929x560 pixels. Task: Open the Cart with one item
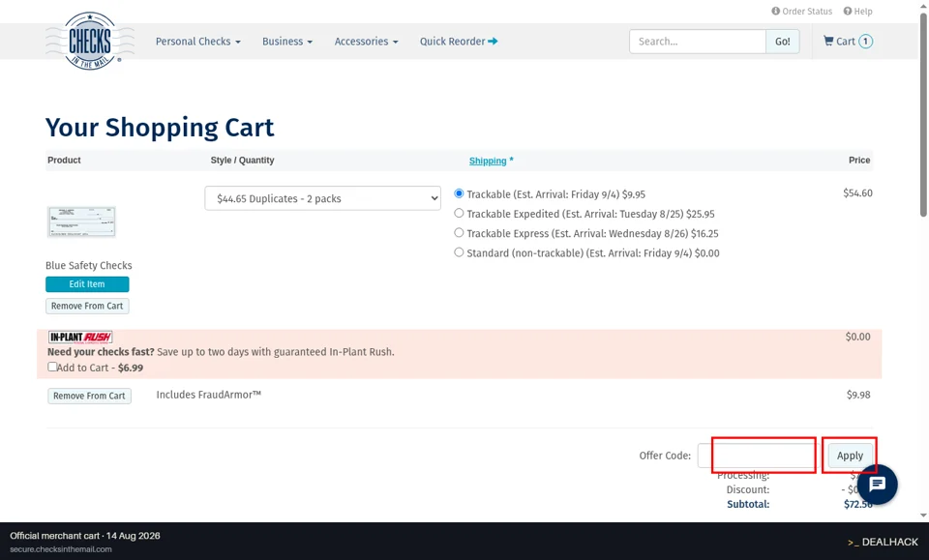848,42
